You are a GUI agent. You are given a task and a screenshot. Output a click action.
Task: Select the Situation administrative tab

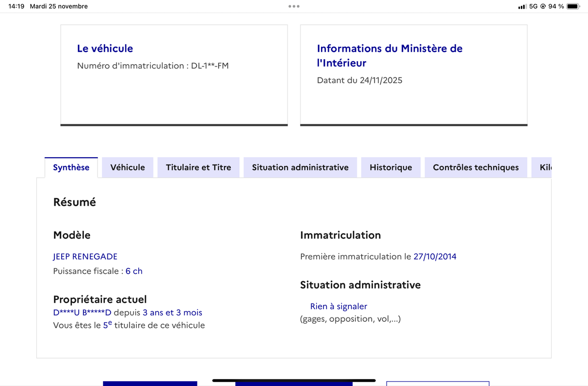point(300,168)
